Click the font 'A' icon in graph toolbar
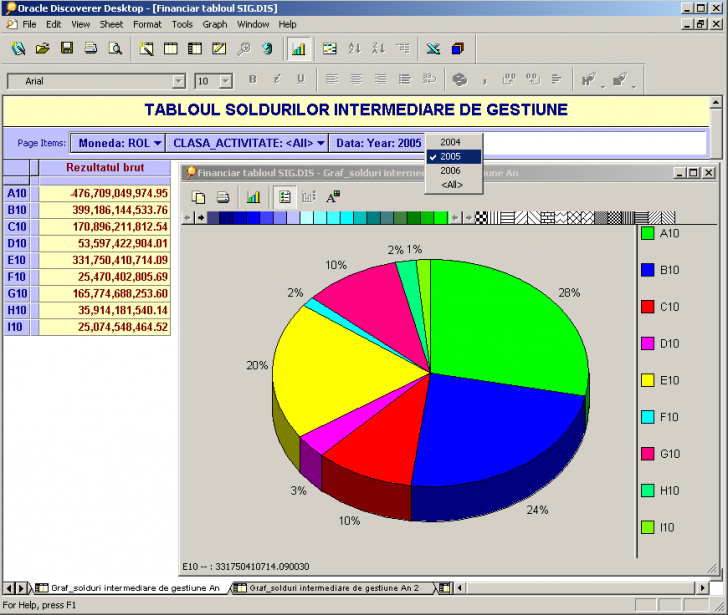728x615 pixels. pos(333,197)
